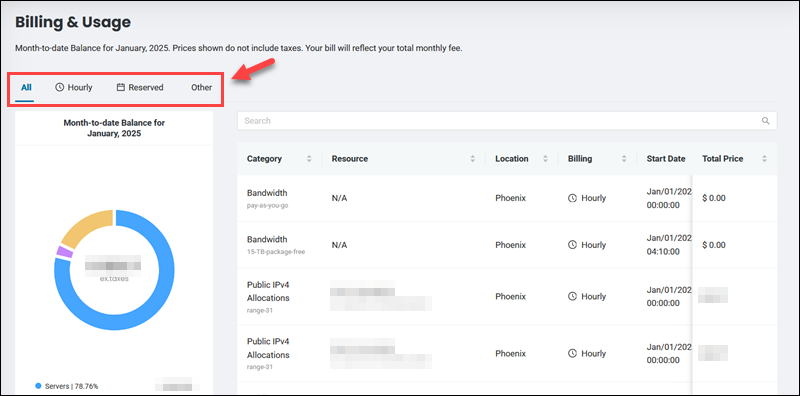Sort table by Billing column
This screenshot has height=396, width=800.
tap(623, 159)
